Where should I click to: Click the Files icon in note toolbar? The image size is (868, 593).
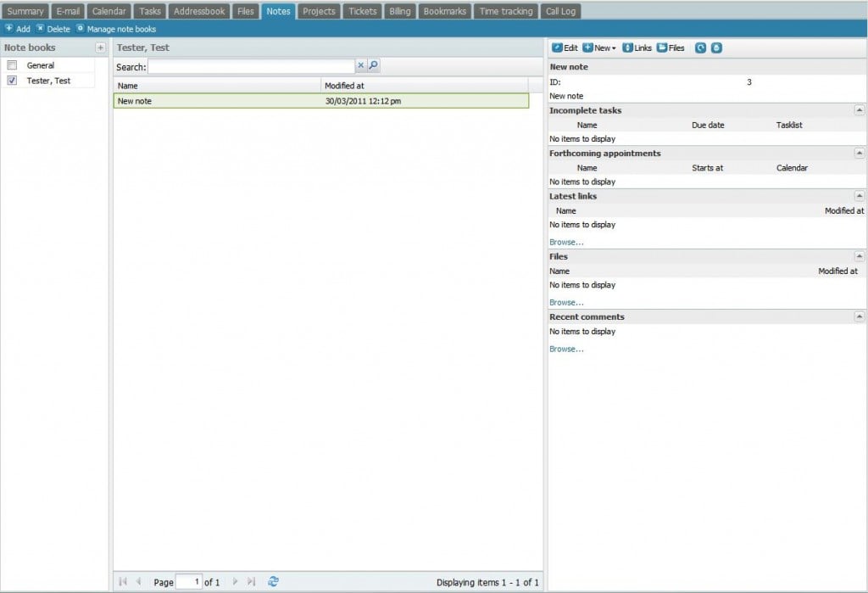tap(669, 48)
